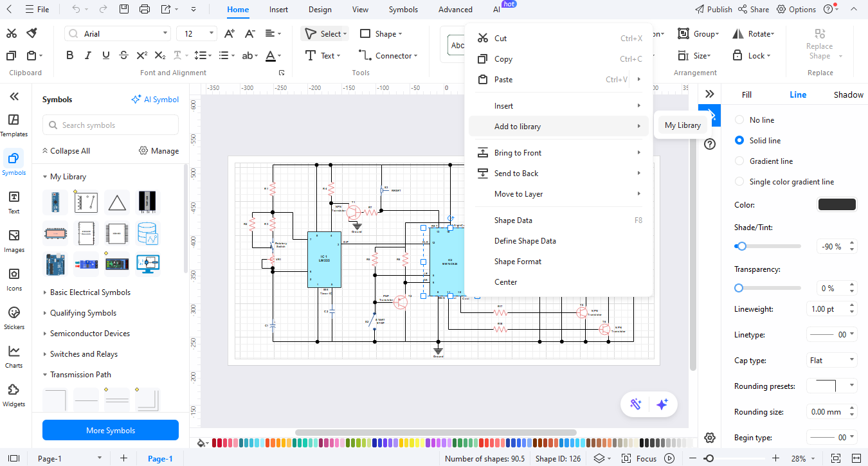Screen dimensions: 868x466
Task: Open the Templates sidebar panel
Action: click(14, 125)
